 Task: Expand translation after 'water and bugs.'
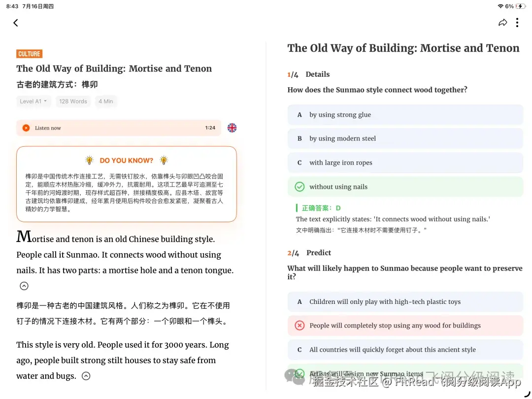(86, 376)
